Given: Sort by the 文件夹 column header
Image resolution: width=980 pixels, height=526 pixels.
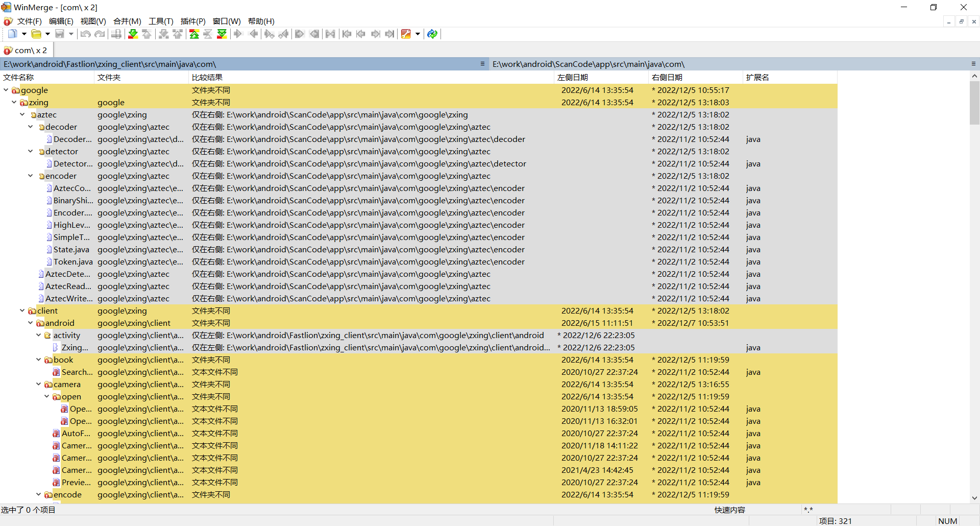Looking at the screenshot, I should tap(141, 77).
